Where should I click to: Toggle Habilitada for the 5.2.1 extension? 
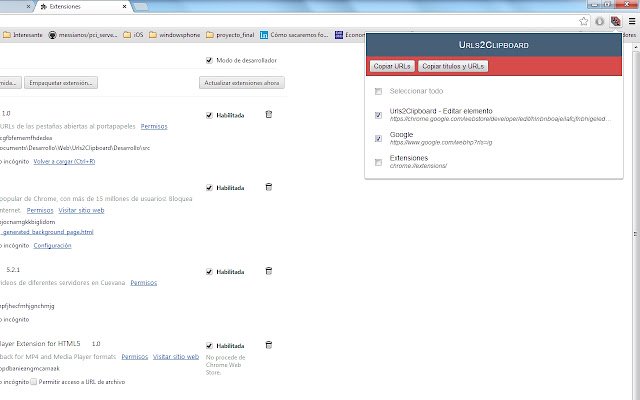tap(209, 272)
